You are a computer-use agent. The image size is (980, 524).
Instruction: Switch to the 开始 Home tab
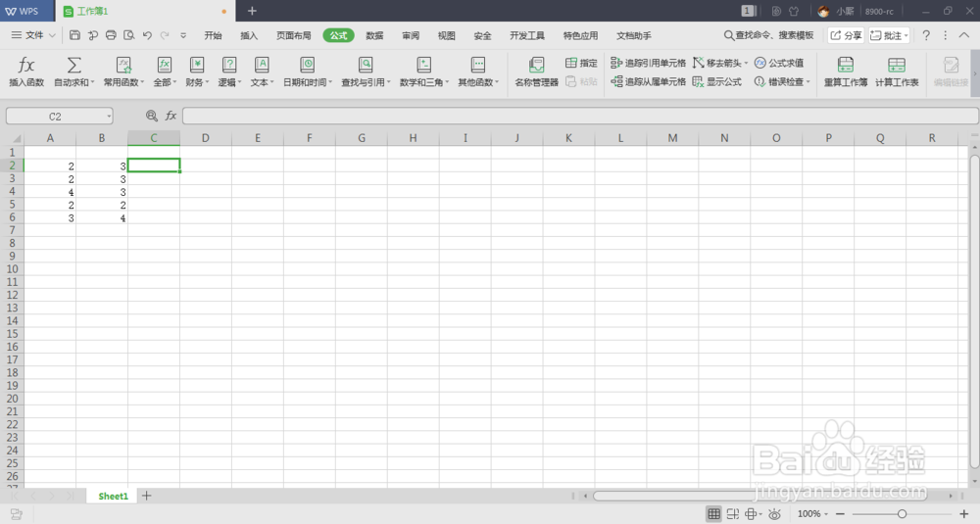click(213, 35)
